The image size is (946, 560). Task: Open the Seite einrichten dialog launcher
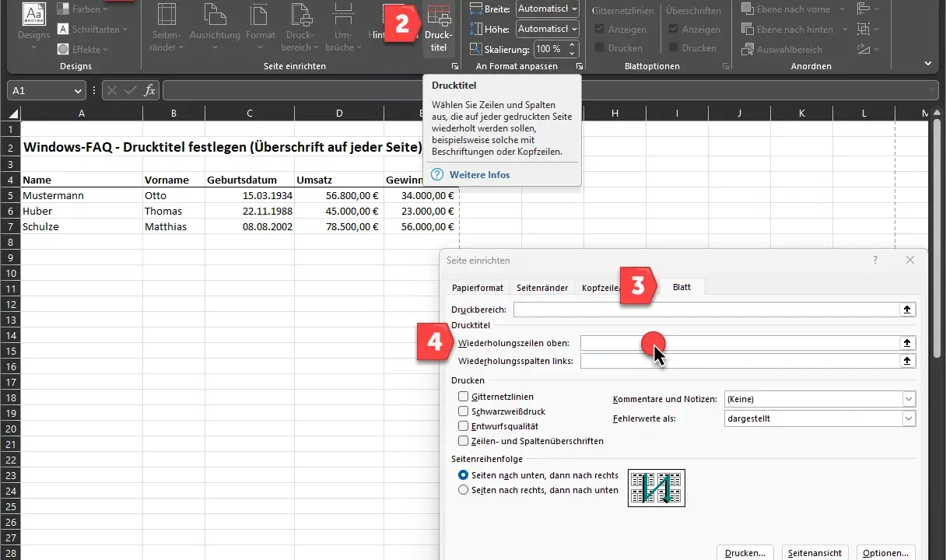pyautogui.click(x=454, y=67)
